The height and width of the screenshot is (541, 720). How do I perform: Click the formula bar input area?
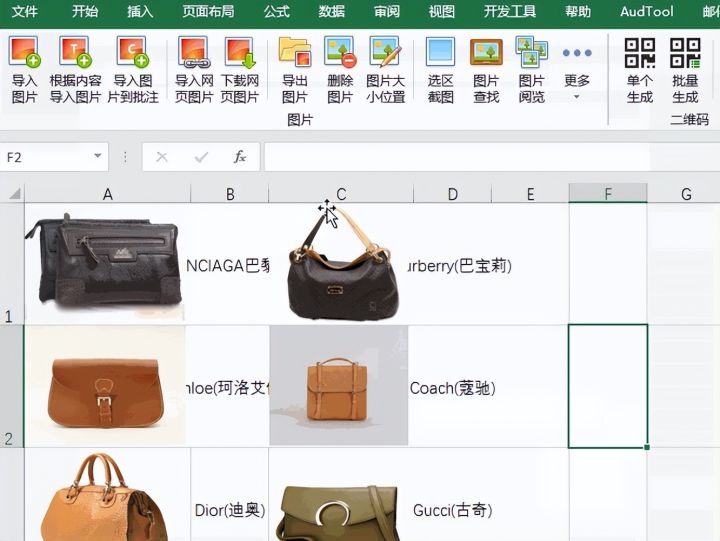tap(491, 157)
